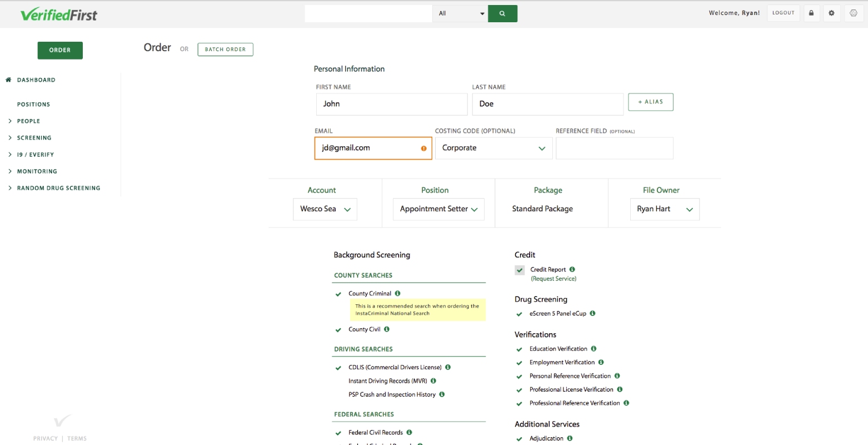Show info for Adjudication
868x445 pixels.
(570, 438)
